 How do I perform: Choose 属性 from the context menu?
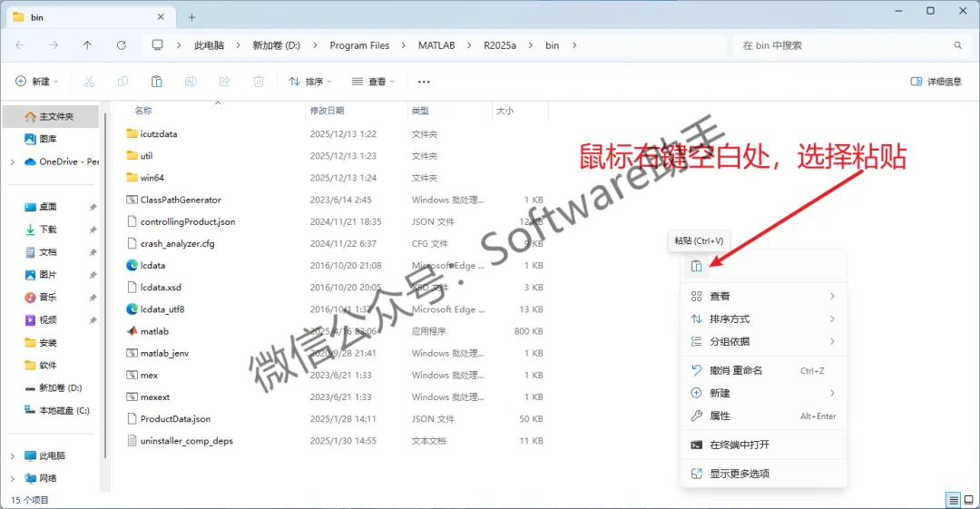[x=763, y=416]
